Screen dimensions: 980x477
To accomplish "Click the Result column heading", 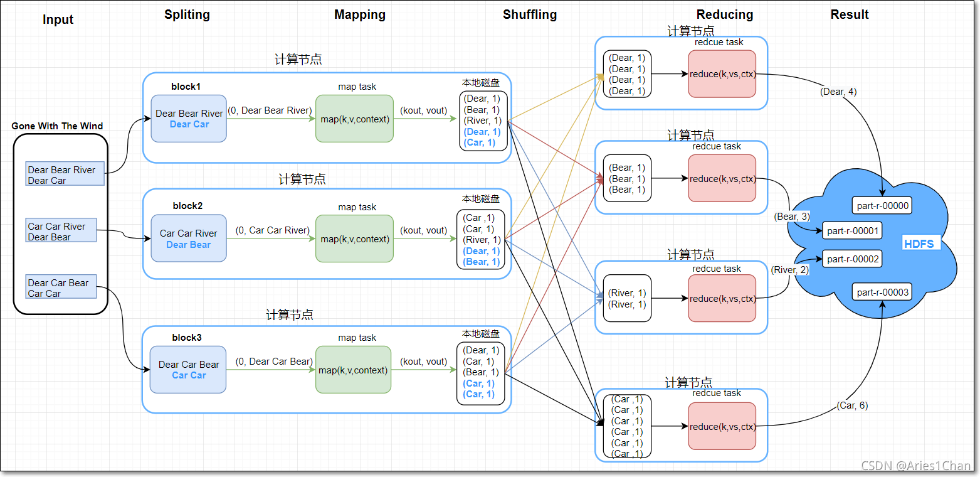I will coord(850,14).
